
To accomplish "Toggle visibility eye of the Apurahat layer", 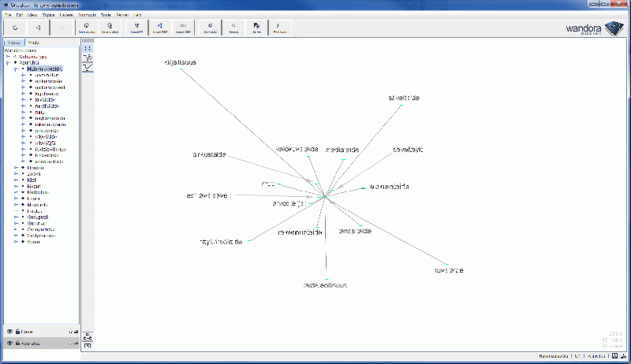I will (9, 344).
